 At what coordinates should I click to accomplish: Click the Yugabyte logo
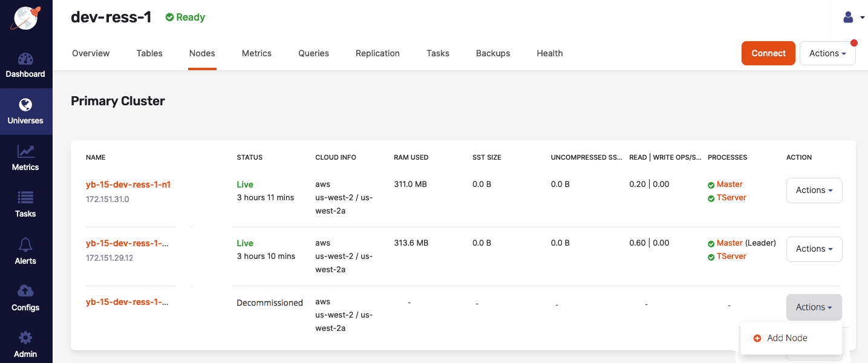(25, 18)
